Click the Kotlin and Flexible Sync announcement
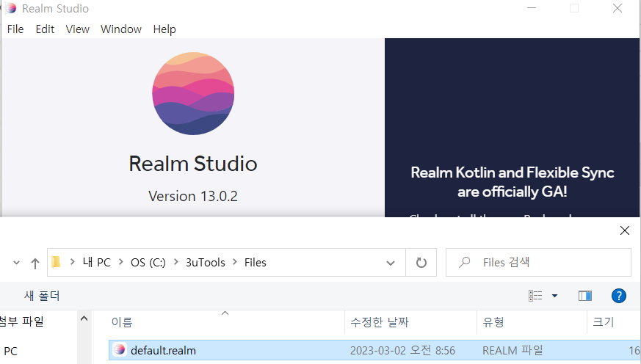Screen dimensions: 641x364 pos(513,182)
